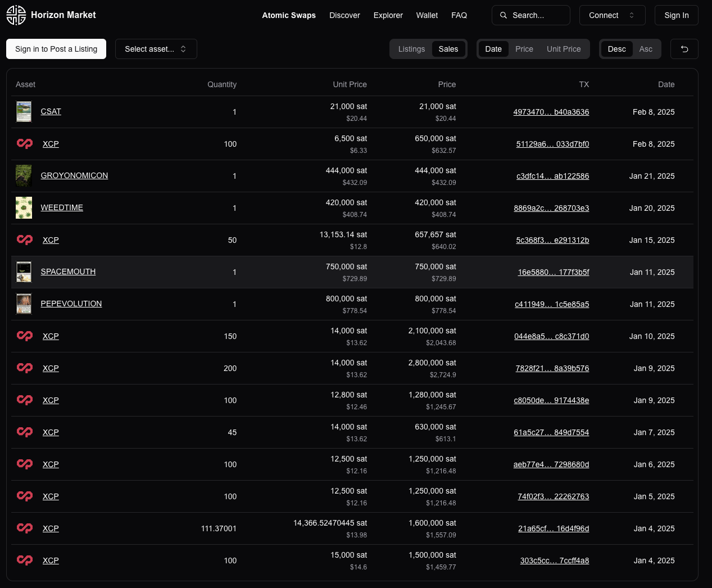This screenshot has width=712, height=588.
Task: Open the WEEDTIME asset thumbnail
Action: (x=24, y=208)
